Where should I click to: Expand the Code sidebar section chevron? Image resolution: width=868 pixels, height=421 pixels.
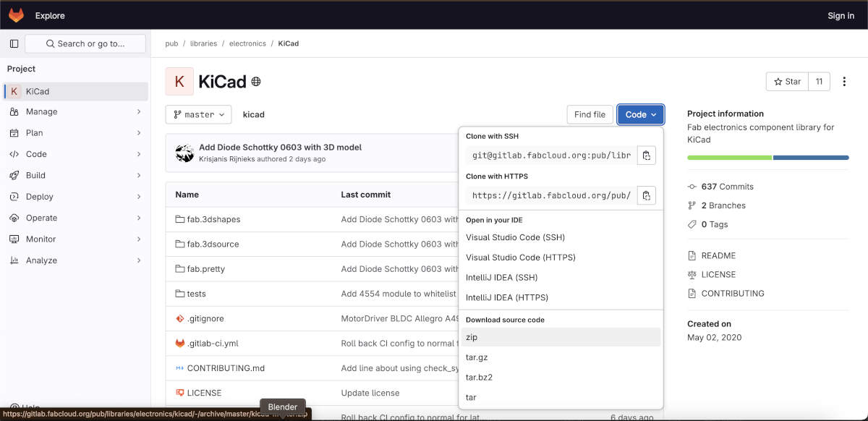pyautogui.click(x=138, y=154)
